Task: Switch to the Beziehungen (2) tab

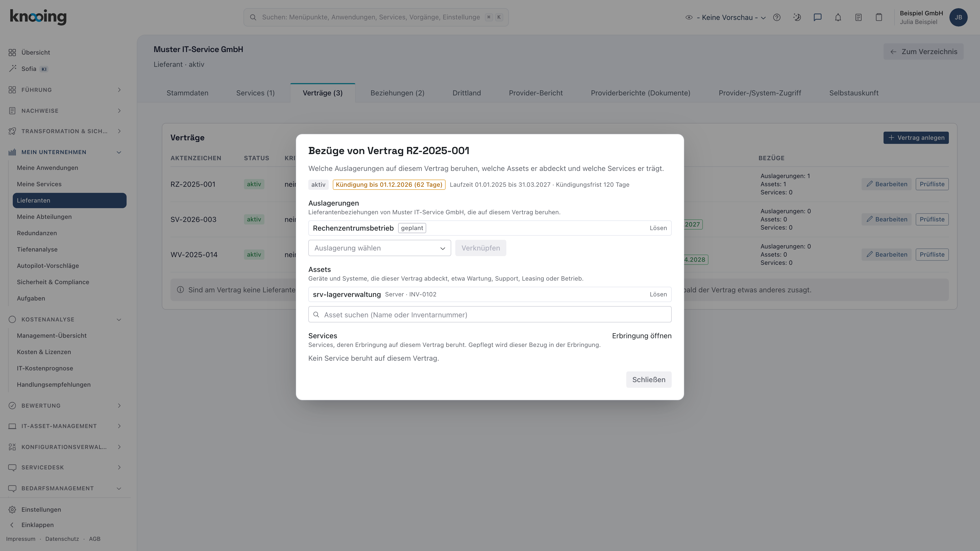Action: tap(397, 93)
